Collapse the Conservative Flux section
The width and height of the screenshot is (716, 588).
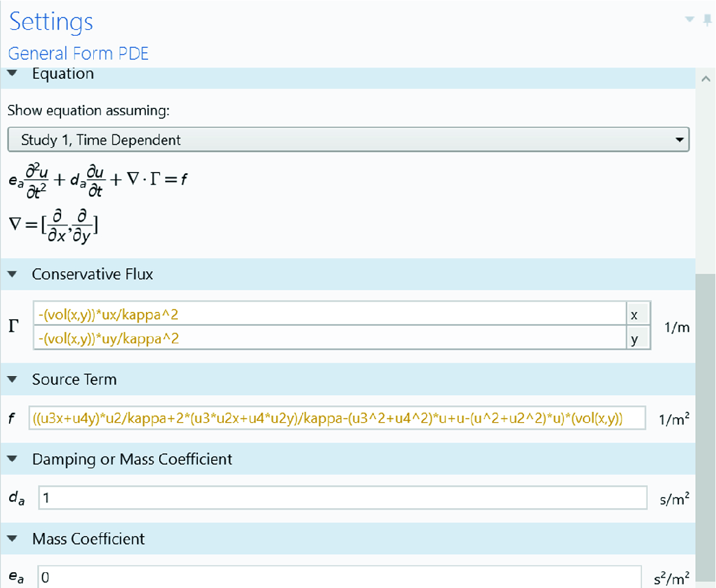click(13, 274)
